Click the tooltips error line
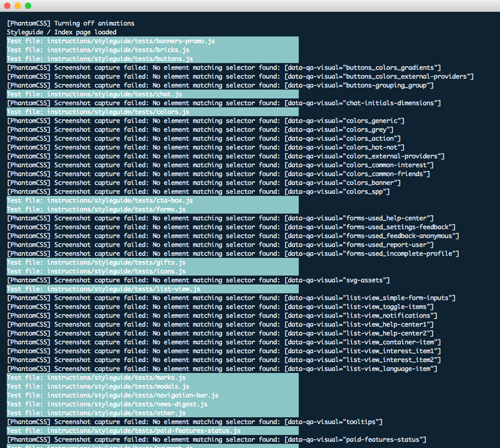The height and width of the screenshot is (448, 500). (x=195, y=422)
